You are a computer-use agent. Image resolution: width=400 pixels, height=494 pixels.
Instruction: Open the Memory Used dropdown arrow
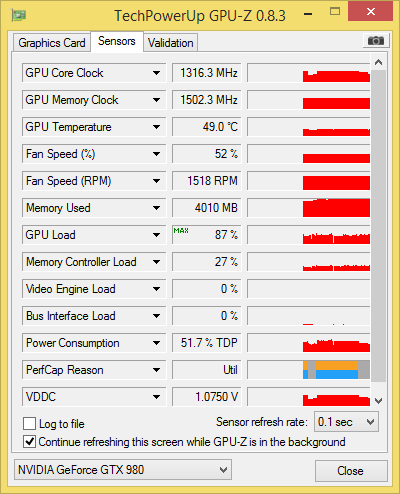click(156, 208)
